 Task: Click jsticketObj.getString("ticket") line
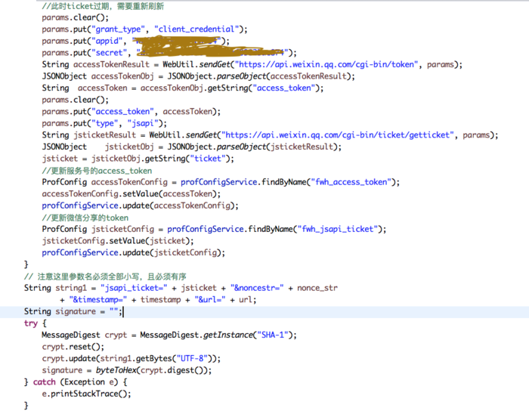tap(138, 159)
